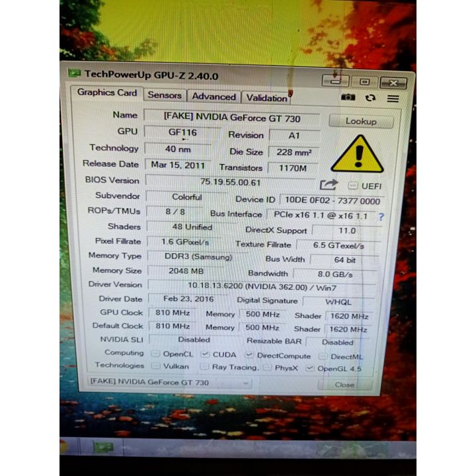Viewport: 476px width, 476px height.
Task: Open the GPU selection dropdown at bottom
Action: click(x=169, y=382)
